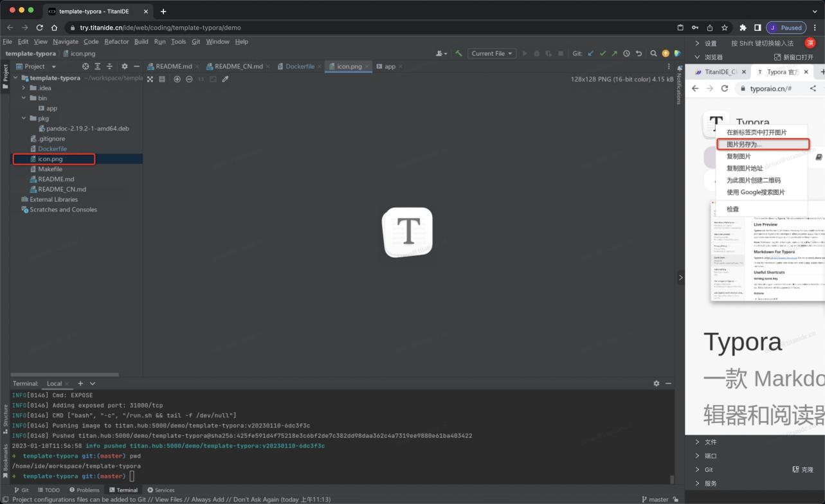This screenshot has height=504, width=825.
Task: Click the Build project hammer icon
Action: coord(458,53)
